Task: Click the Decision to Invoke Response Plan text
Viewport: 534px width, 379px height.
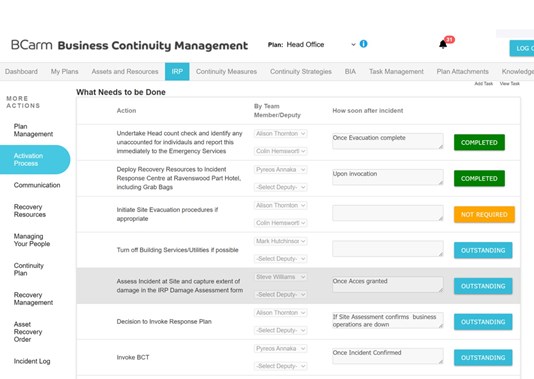Action: click(x=164, y=321)
